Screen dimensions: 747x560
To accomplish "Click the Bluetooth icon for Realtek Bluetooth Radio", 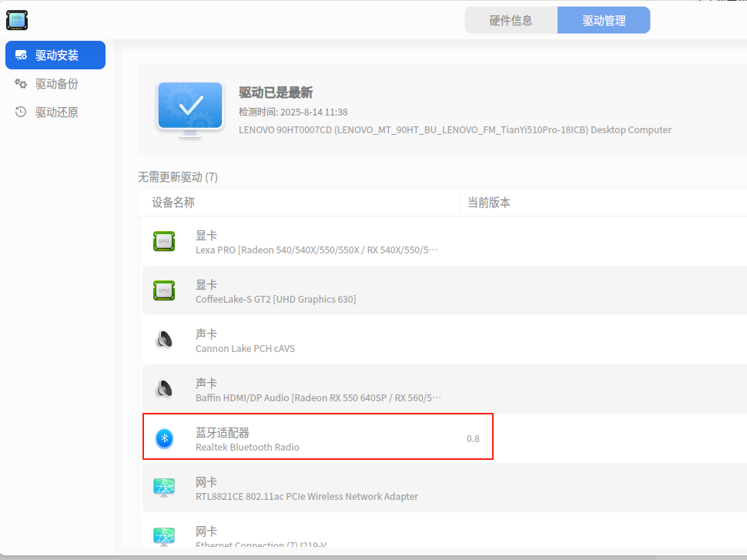I will coord(164,438).
